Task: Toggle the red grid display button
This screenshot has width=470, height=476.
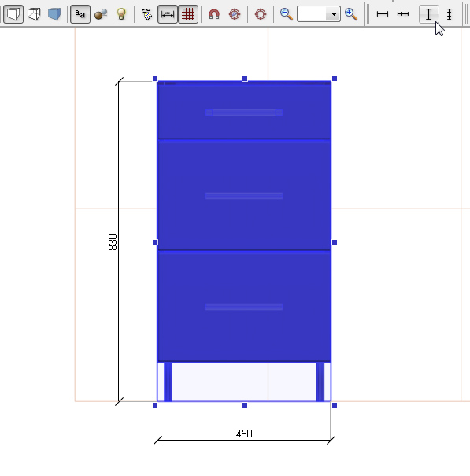Action: click(x=187, y=14)
